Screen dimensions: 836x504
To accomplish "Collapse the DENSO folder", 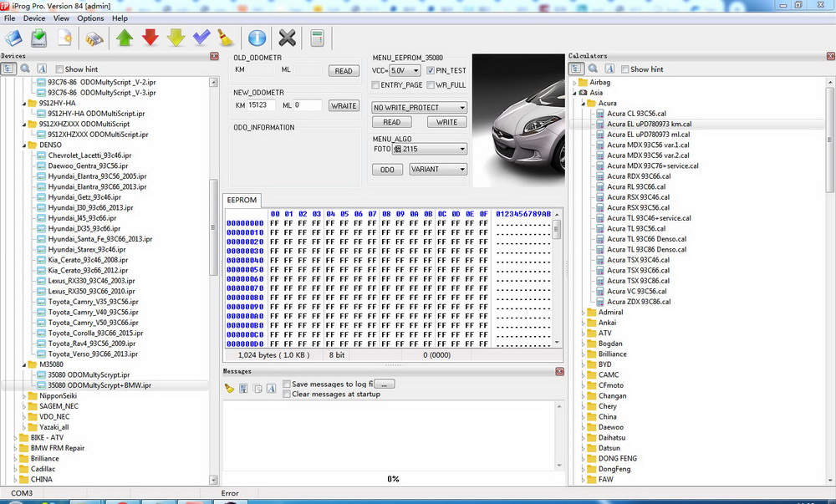I will pyautogui.click(x=24, y=145).
